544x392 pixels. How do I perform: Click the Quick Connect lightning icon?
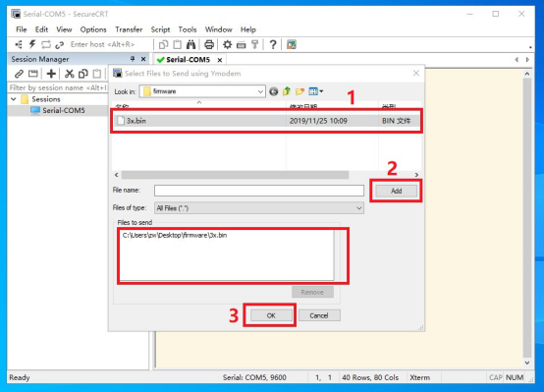pyautogui.click(x=32, y=44)
